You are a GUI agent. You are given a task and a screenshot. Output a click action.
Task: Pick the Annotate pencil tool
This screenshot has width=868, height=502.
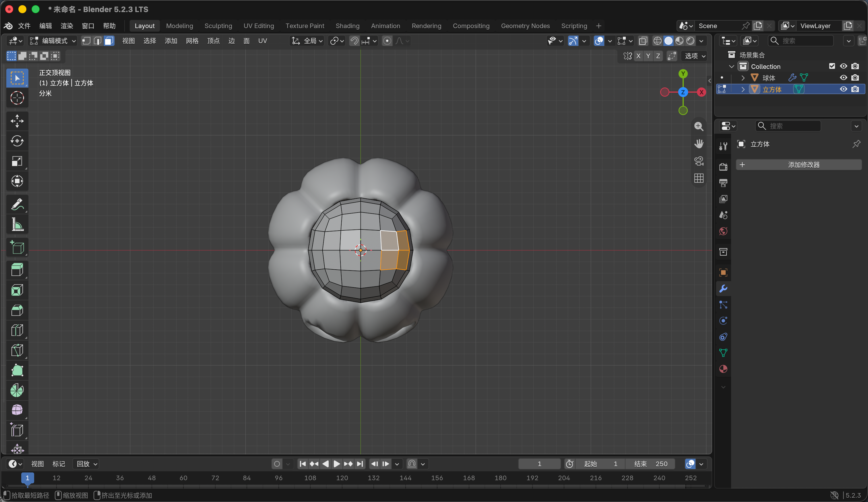[17, 204]
